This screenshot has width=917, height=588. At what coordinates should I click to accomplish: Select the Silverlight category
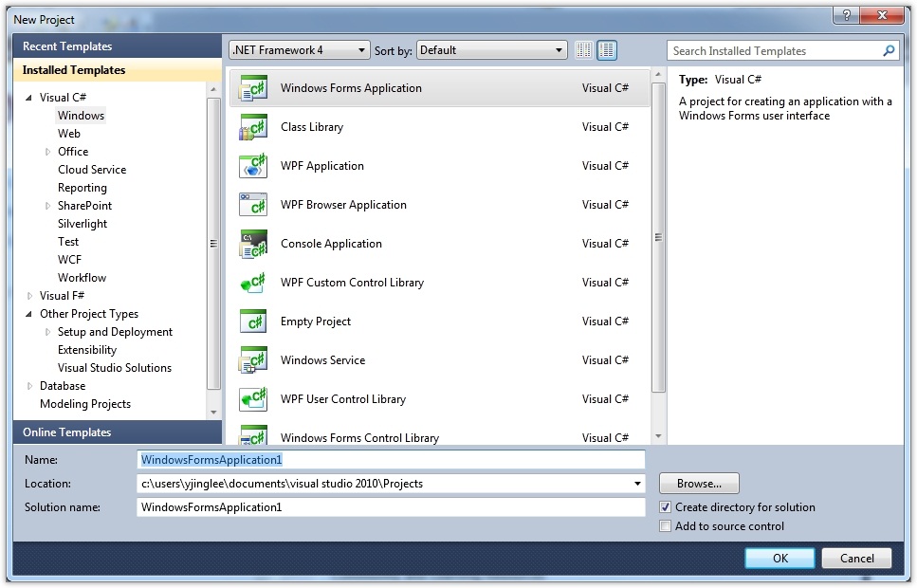[x=83, y=224]
